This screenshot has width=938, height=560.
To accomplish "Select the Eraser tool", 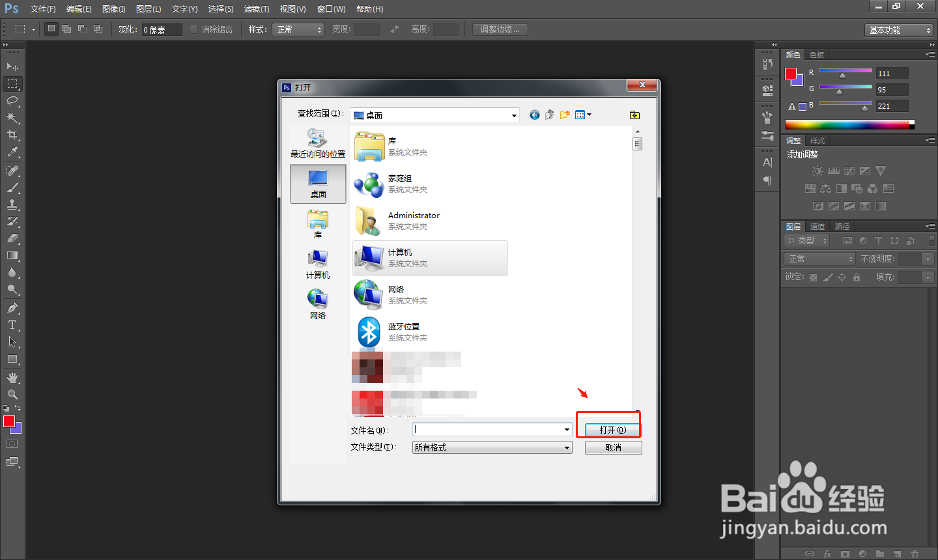I will [x=12, y=238].
